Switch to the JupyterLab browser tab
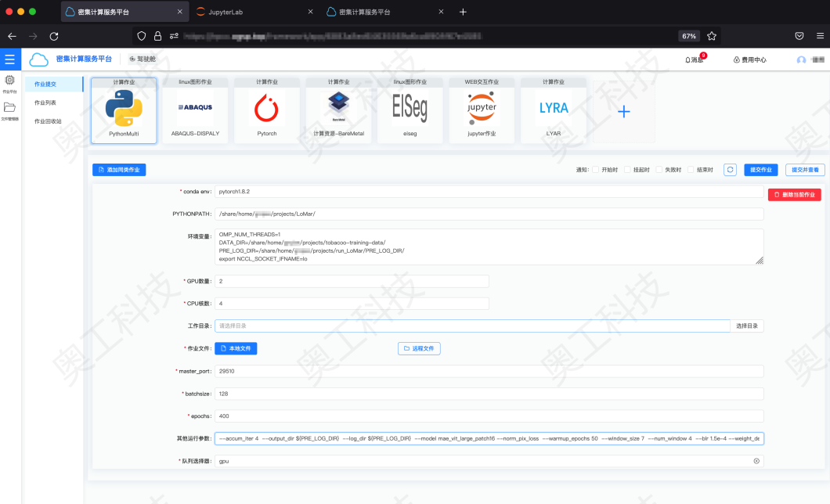830x504 pixels. pyautogui.click(x=254, y=12)
